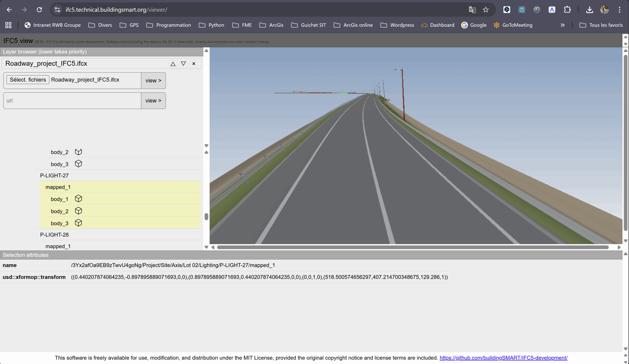Image resolution: width=629 pixels, height=364 pixels.
Task: Click the cube icon beside highlighted body_2
Action: point(78,211)
